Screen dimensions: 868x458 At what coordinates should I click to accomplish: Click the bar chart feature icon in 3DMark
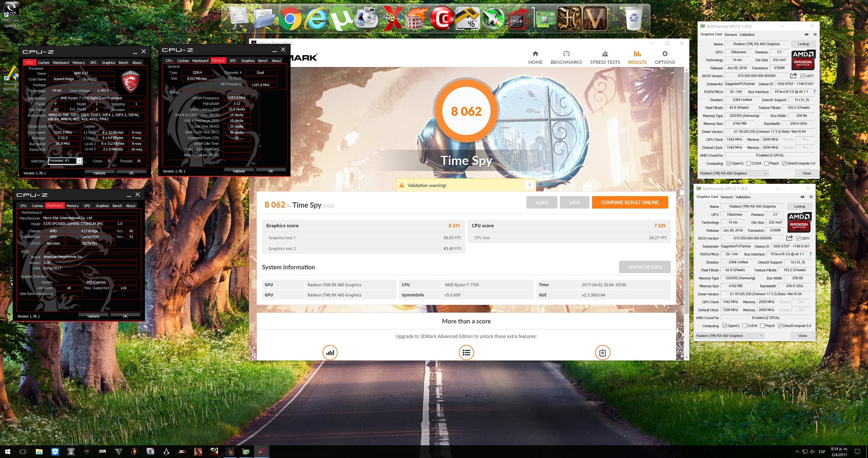coord(330,353)
